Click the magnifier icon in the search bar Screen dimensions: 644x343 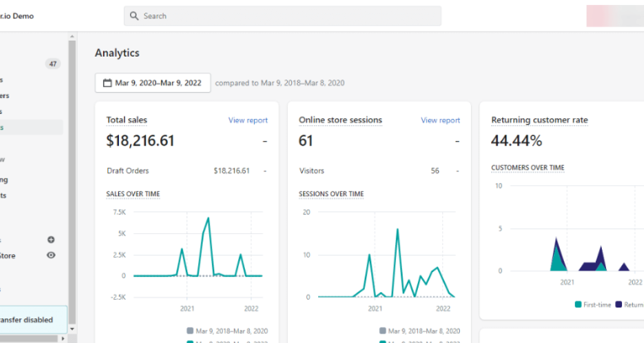(134, 16)
